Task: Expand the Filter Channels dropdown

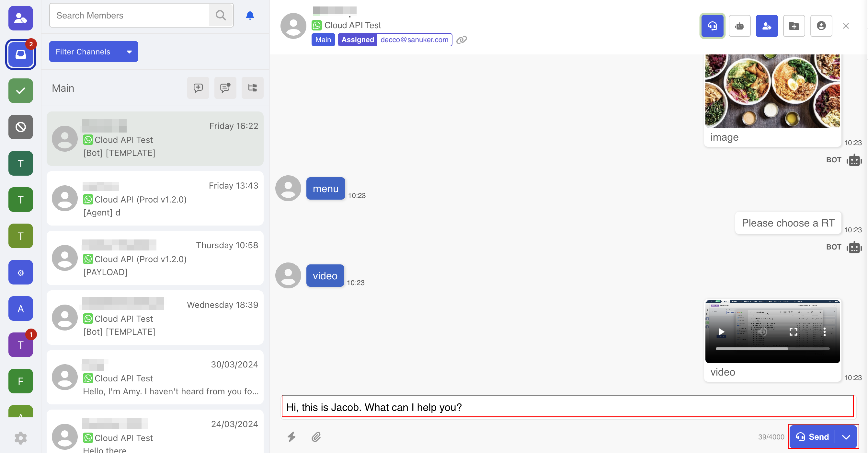Action: (x=93, y=52)
